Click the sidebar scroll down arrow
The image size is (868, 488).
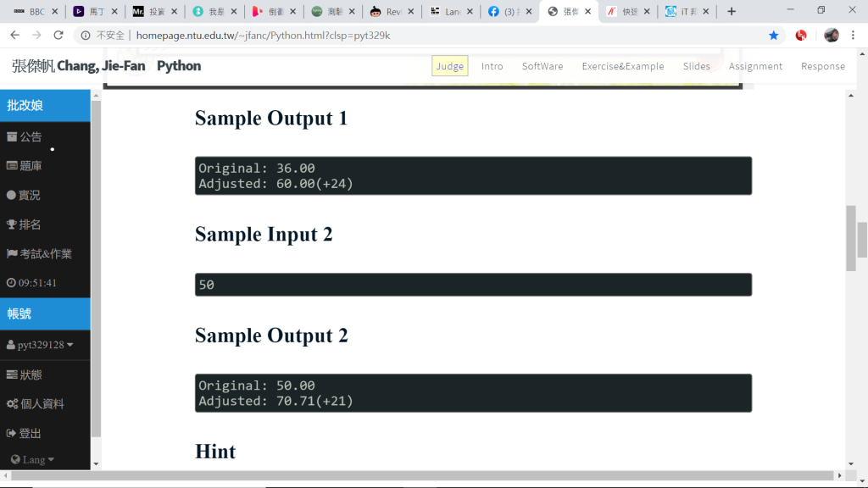click(x=96, y=463)
